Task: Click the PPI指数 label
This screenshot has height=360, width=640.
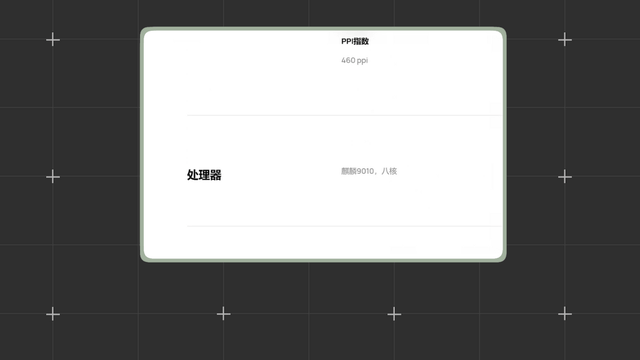Action: [355, 41]
